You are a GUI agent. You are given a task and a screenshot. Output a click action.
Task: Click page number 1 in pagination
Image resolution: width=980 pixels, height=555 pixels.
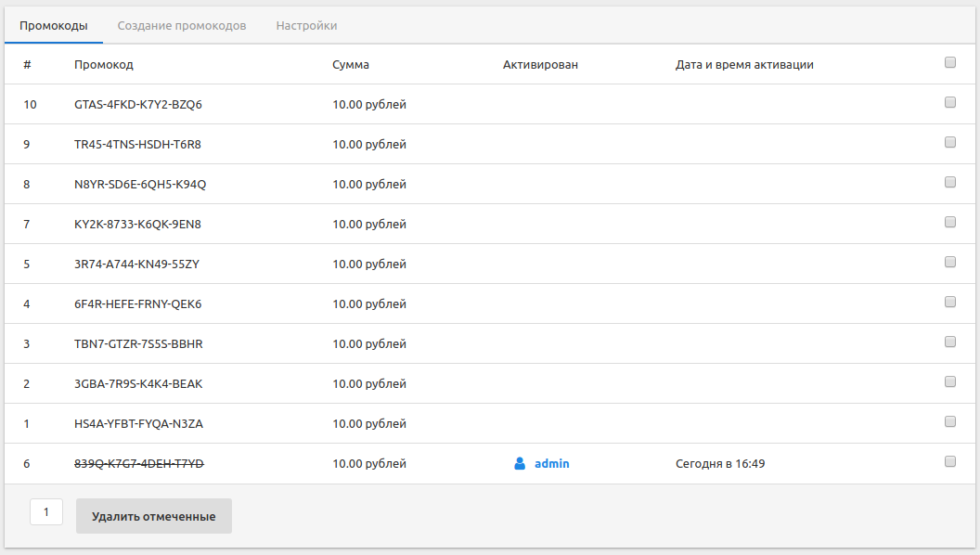[46, 512]
